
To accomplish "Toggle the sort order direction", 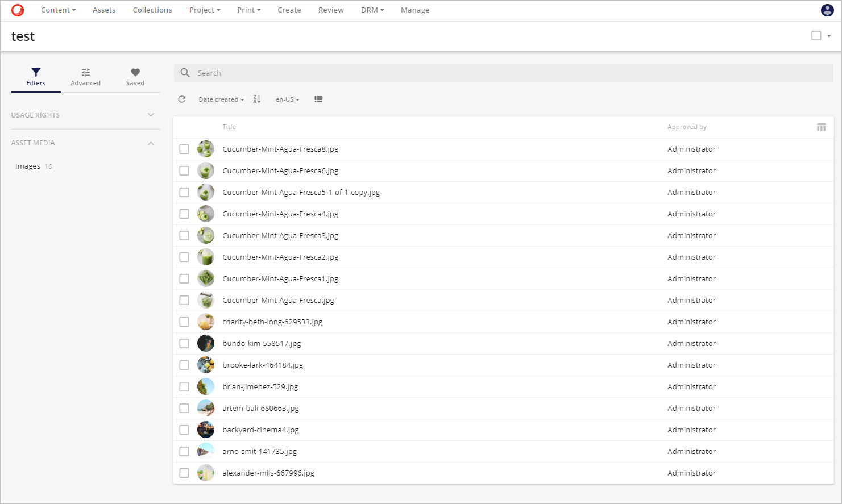I will click(256, 99).
